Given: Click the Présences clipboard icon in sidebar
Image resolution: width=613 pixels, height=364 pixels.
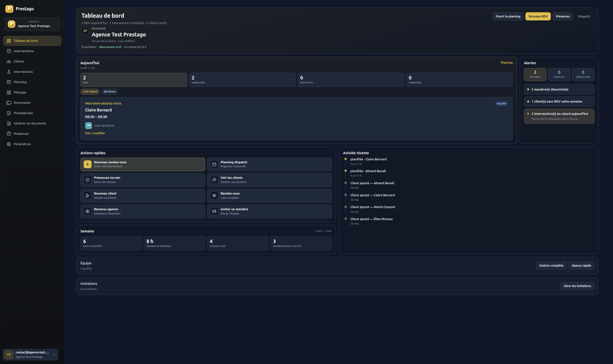Looking at the screenshot, I should tap(9, 134).
